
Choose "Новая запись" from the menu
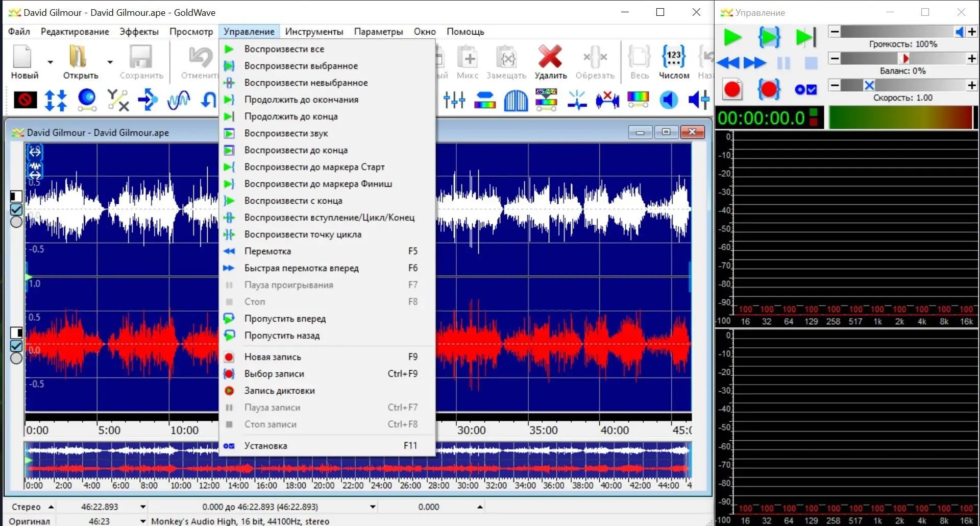(x=273, y=357)
